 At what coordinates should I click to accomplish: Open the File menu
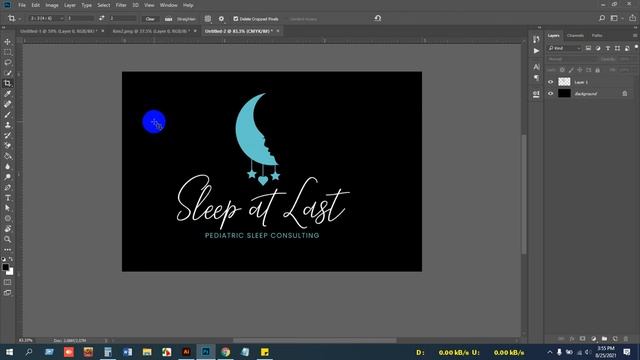pyautogui.click(x=22, y=5)
